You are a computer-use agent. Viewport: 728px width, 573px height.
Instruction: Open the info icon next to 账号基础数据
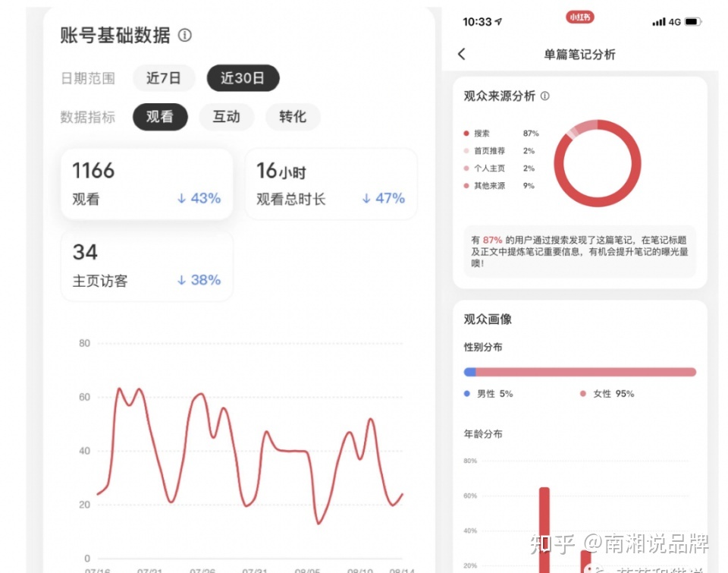tap(184, 36)
